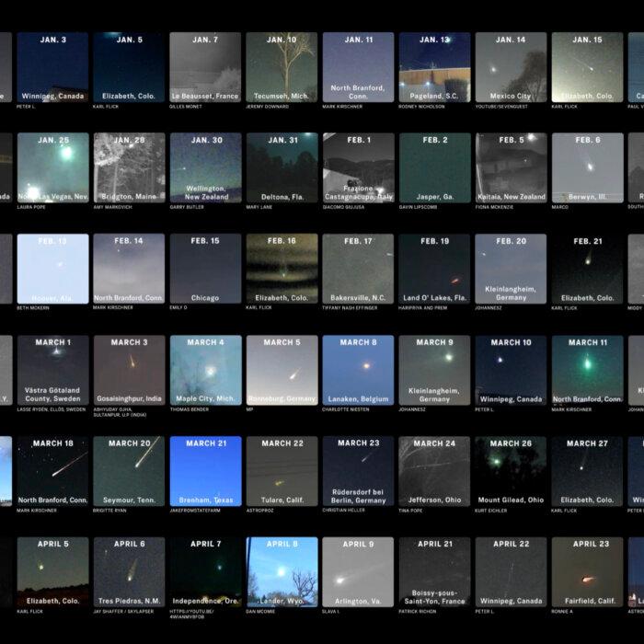Click the Jan. 30 Wellington, New Zealand thumbnail
This screenshot has width=644, height=644.
point(206,167)
